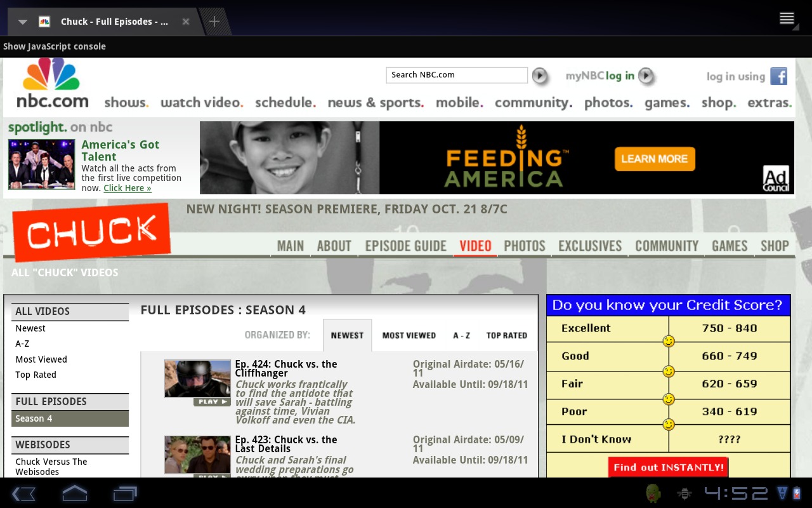Choose Good 660 - 749 credit score
812x508 pixels.
(x=669, y=356)
